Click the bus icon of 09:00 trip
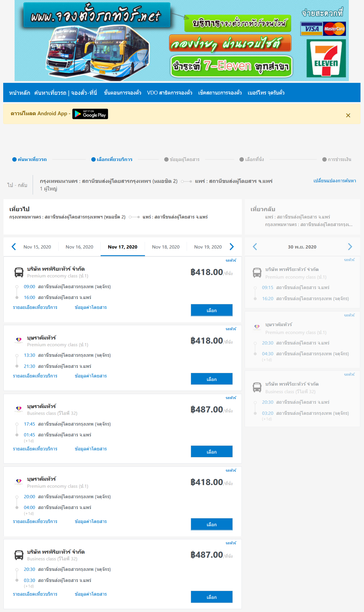Viewport: 364px width, 612px height. [x=19, y=272]
